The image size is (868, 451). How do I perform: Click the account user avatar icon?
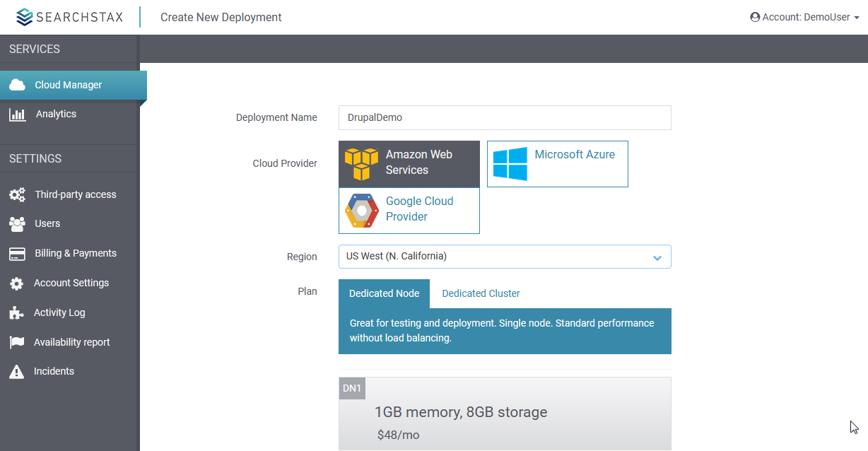[755, 17]
